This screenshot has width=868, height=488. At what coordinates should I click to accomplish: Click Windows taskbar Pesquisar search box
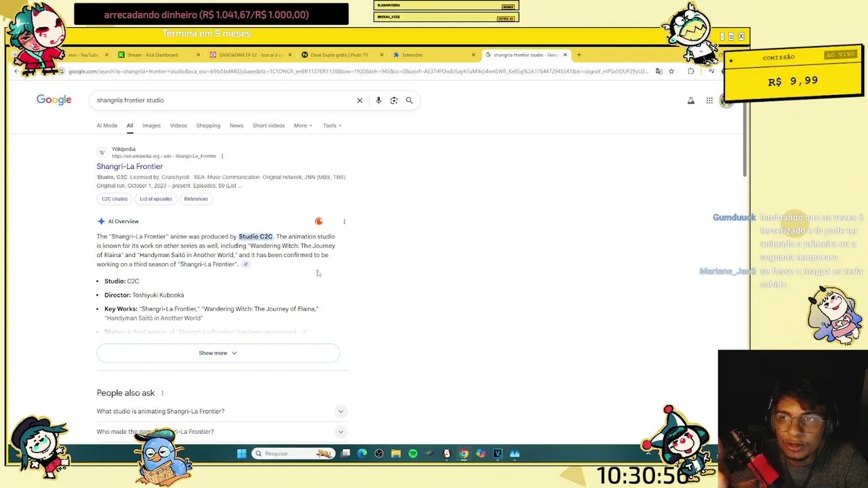(293, 453)
